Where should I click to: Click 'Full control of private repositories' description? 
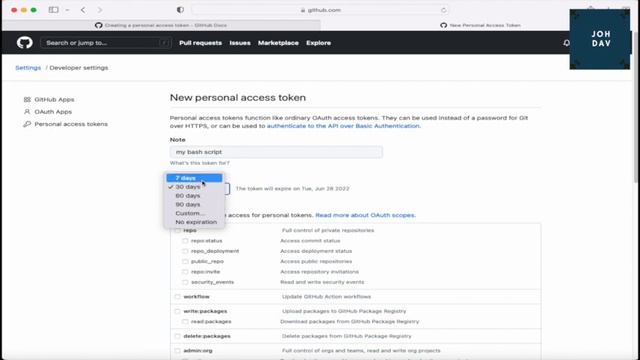click(328, 230)
